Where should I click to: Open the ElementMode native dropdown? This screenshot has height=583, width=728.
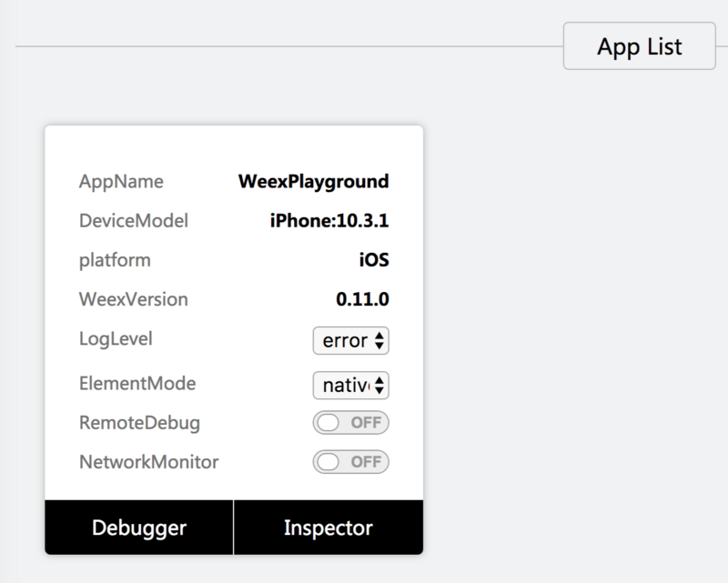(351, 386)
